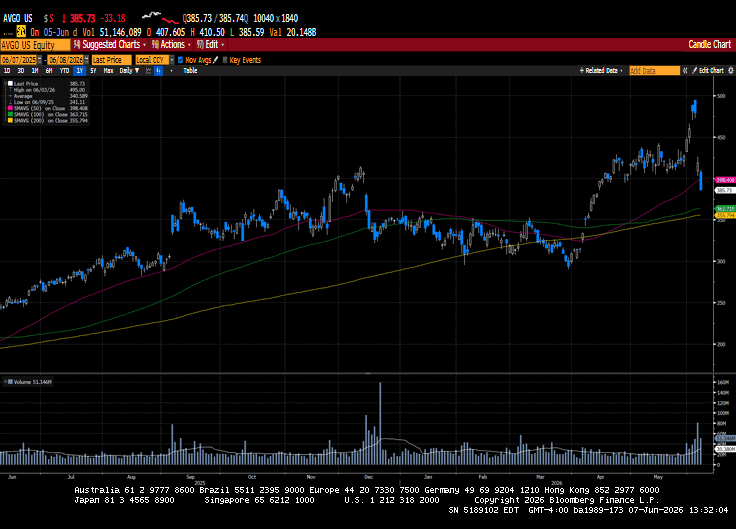Viewport: 736px width, 529px height.
Task: Click the green SMAVG (100) color swatch
Action: pos(10,114)
